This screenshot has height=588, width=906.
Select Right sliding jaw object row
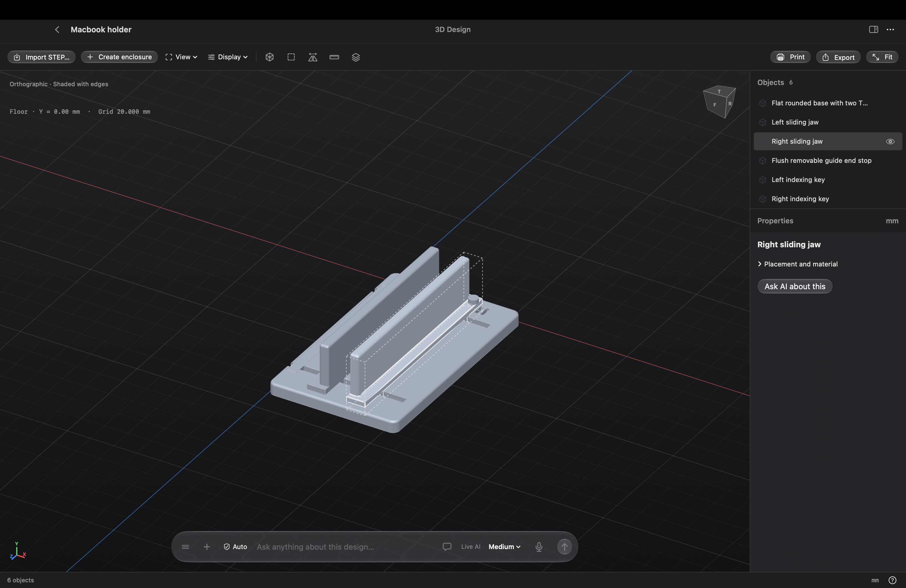pyautogui.click(x=828, y=142)
